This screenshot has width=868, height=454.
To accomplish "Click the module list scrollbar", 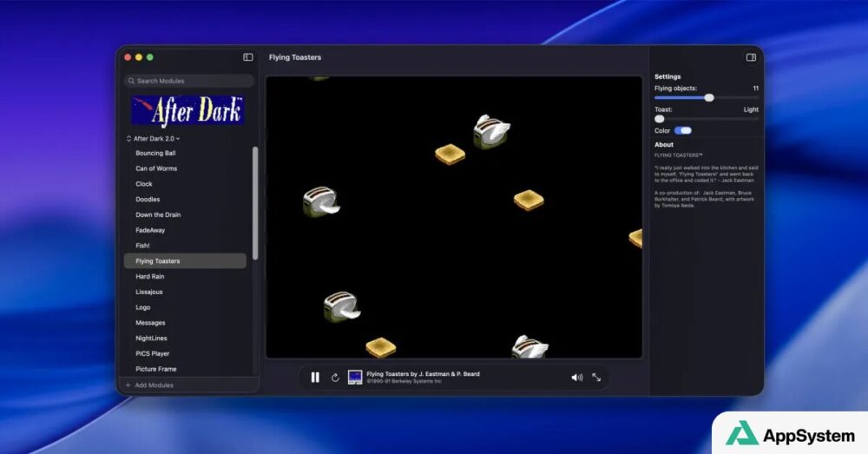I will coord(254,202).
